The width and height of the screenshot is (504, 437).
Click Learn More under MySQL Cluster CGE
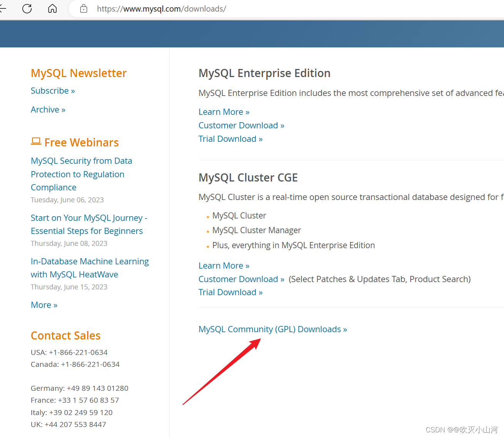(224, 266)
